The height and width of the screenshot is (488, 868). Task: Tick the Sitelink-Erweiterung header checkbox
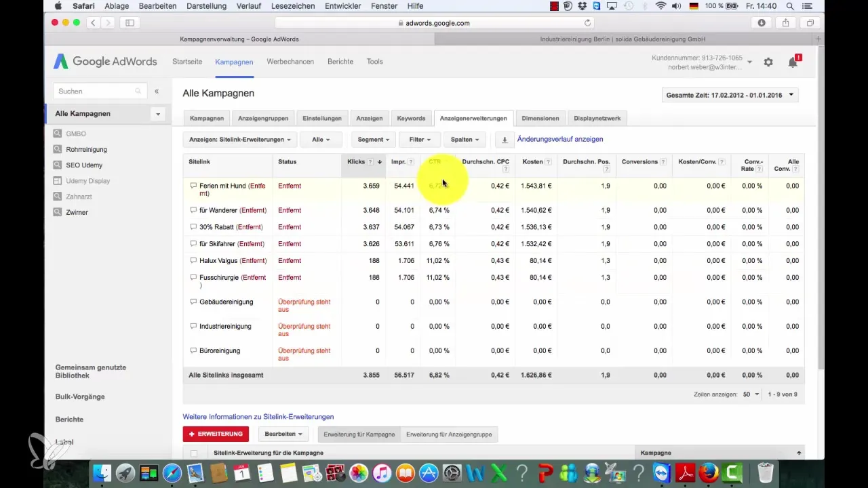195,453
